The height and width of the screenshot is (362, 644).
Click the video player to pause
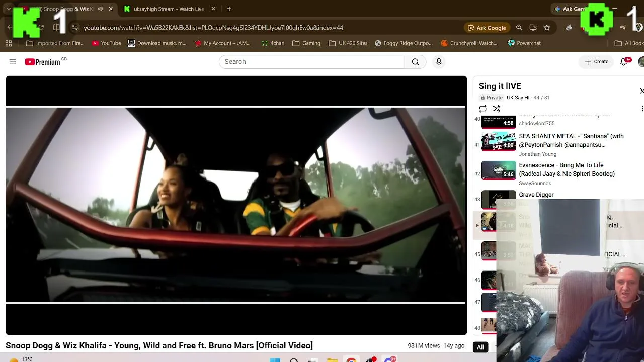pos(236,205)
